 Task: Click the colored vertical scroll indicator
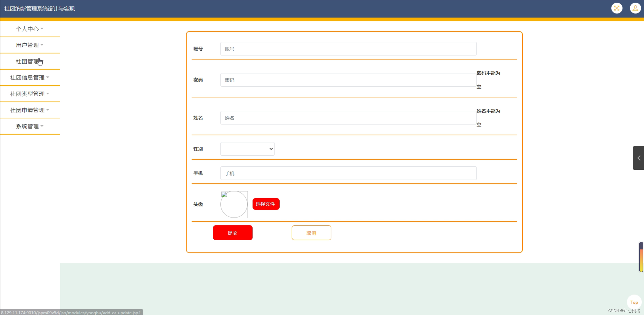click(641, 257)
